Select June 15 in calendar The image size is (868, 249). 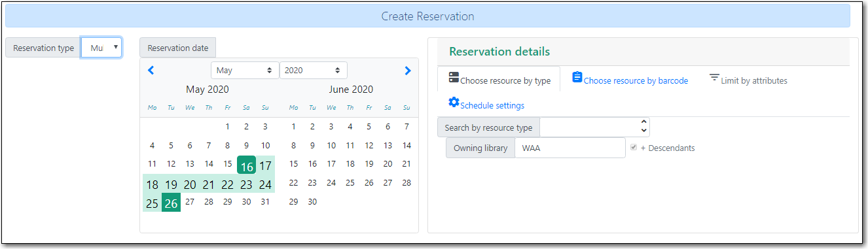(293, 164)
